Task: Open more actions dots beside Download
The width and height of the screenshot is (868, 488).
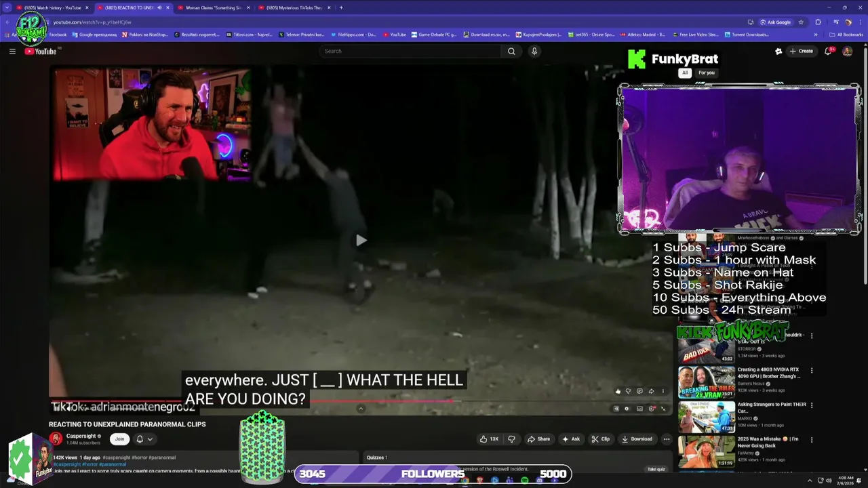Action: 667,439
